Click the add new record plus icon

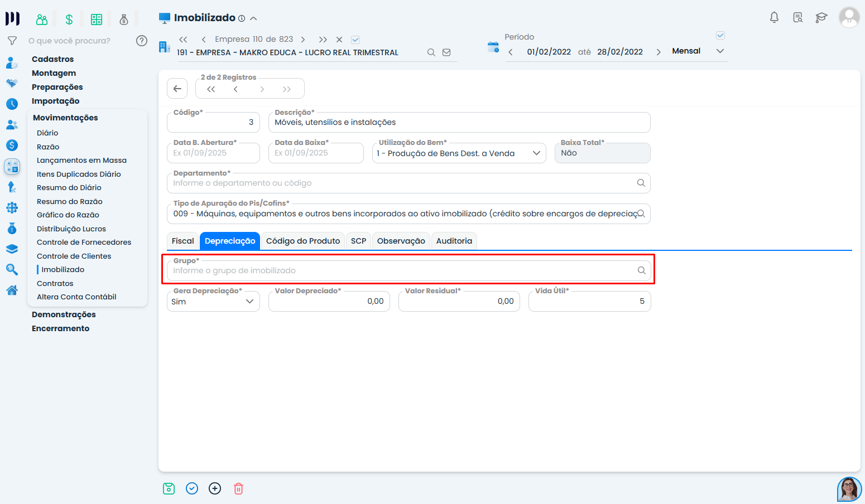(x=215, y=489)
